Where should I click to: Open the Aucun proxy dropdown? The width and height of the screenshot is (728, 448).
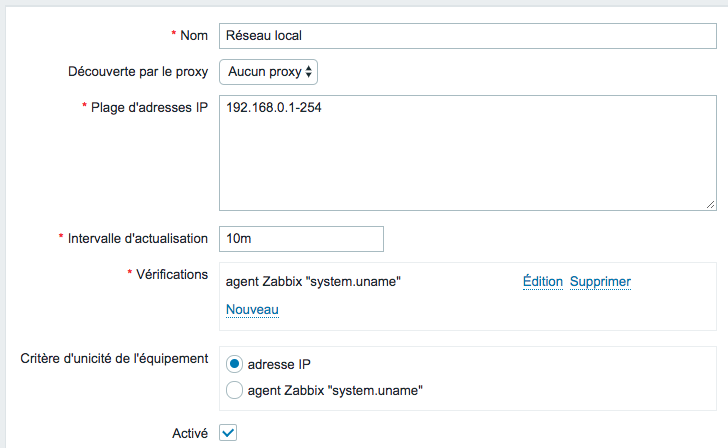[x=268, y=72]
